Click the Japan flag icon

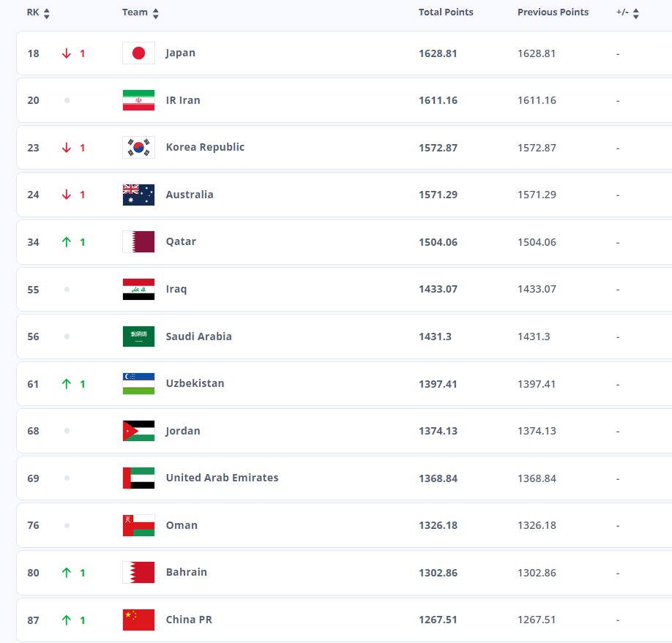pyautogui.click(x=138, y=53)
